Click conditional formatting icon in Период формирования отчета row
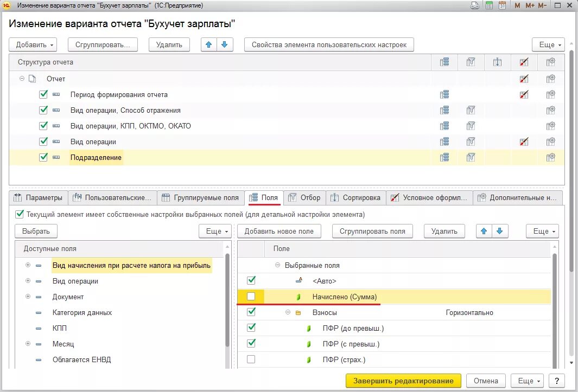Image resolution: width=578 pixels, height=392 pixels. 524,95
